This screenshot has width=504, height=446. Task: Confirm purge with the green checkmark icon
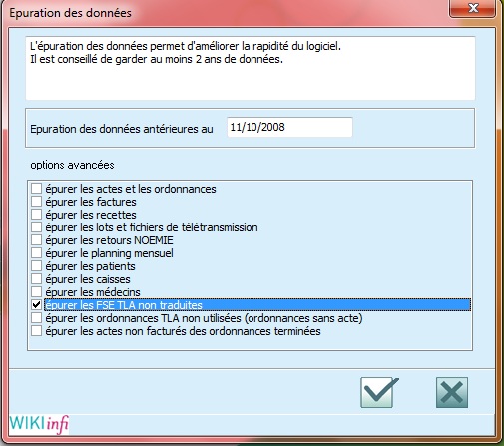point(379,392)
